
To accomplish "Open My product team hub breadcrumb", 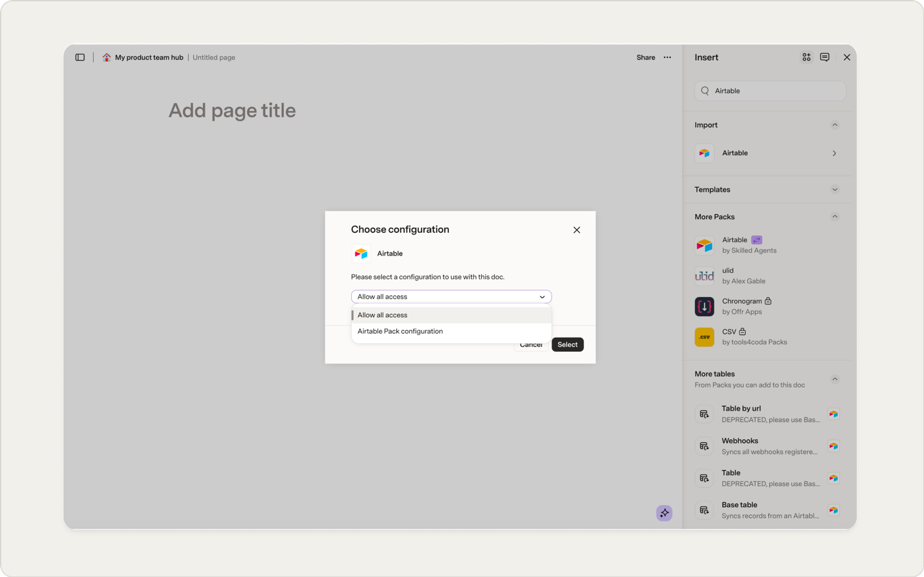I will click(149, 57).
